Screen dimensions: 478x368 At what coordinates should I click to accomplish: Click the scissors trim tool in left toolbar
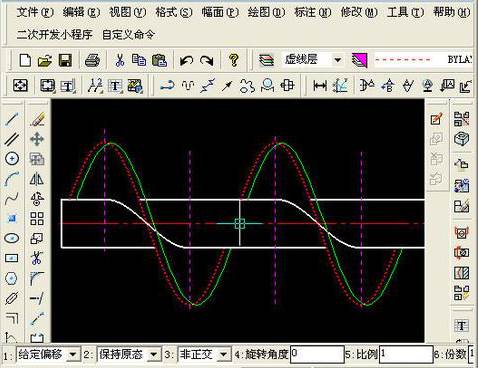[37, 258]
